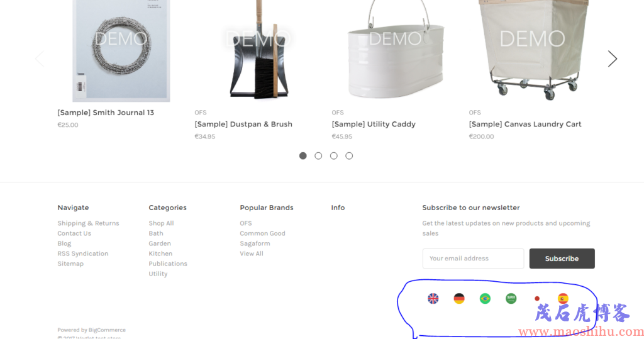644x339 pixels.
Task: Jump to the second carousel page dot
Action: coord(318,156)
